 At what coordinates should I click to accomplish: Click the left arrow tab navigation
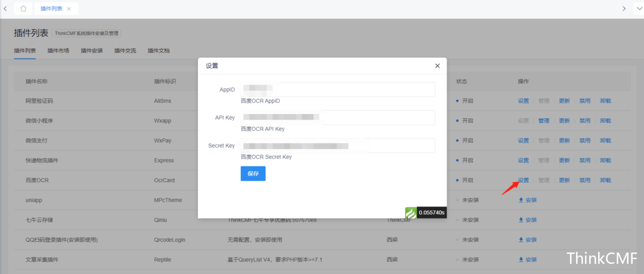5,8
